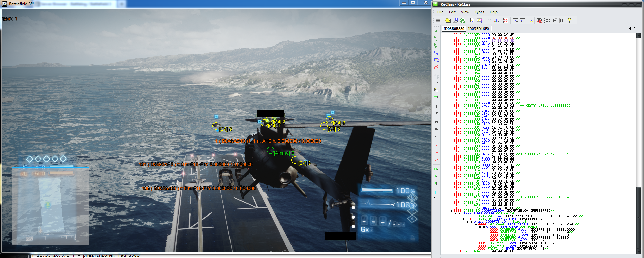Click the green refresh arrow icon

point(463,21)
